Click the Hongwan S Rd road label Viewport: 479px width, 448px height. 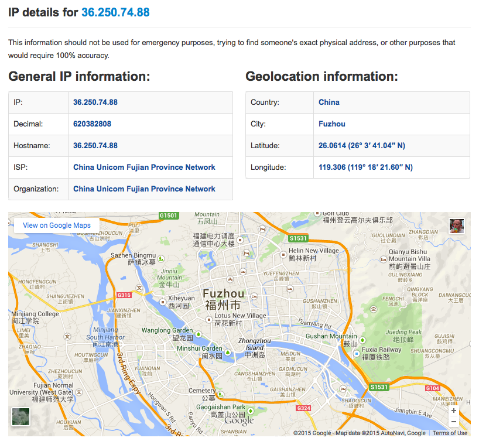coord(162,408)
